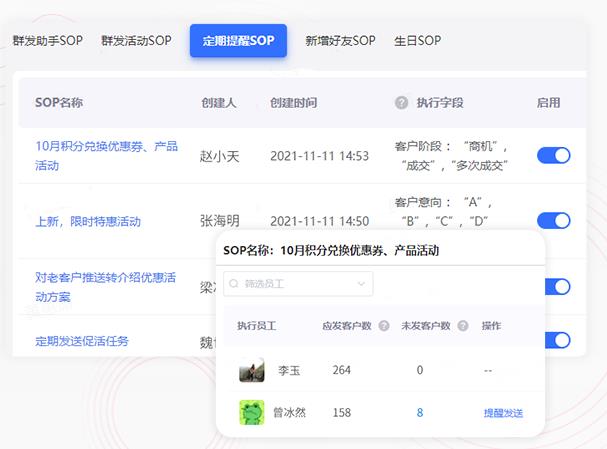Click the 执行字段 column header
The width and height of the screenshot is (607, 449).
pos(440,103)
